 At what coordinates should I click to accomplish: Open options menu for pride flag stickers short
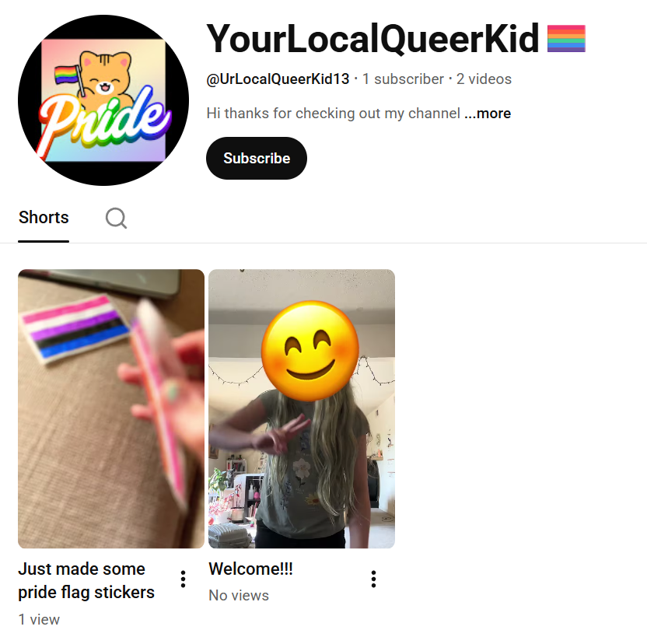coord(184,579)
